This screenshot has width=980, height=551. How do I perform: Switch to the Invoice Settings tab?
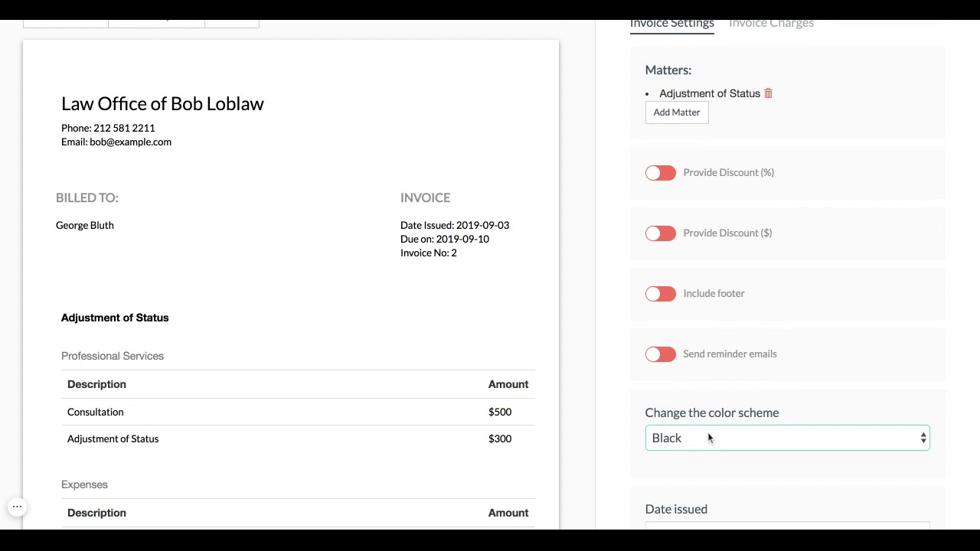click(x=671, y=23)
